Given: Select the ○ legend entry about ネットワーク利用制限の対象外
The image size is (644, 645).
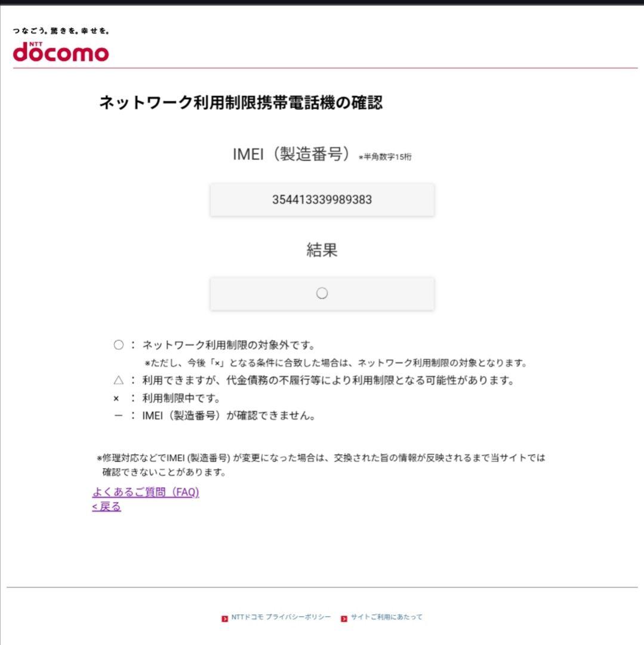Looking at the screenshot, I should click(229, 345).
